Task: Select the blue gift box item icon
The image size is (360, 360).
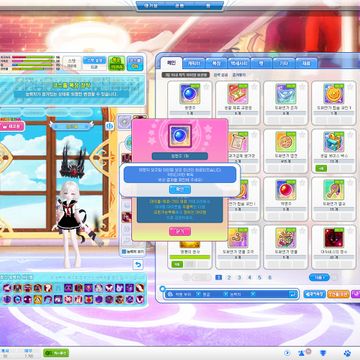Action: pyautogui.click(x=334, y=142)
